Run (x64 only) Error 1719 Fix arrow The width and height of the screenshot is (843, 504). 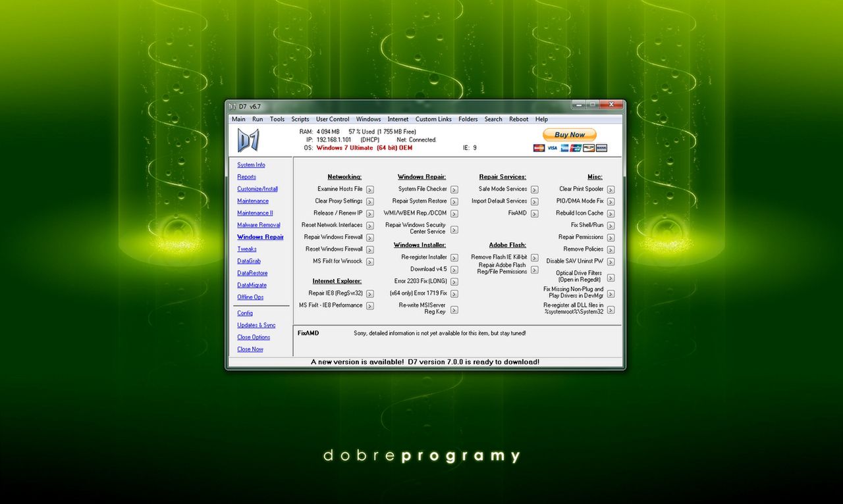click(454, 293)
